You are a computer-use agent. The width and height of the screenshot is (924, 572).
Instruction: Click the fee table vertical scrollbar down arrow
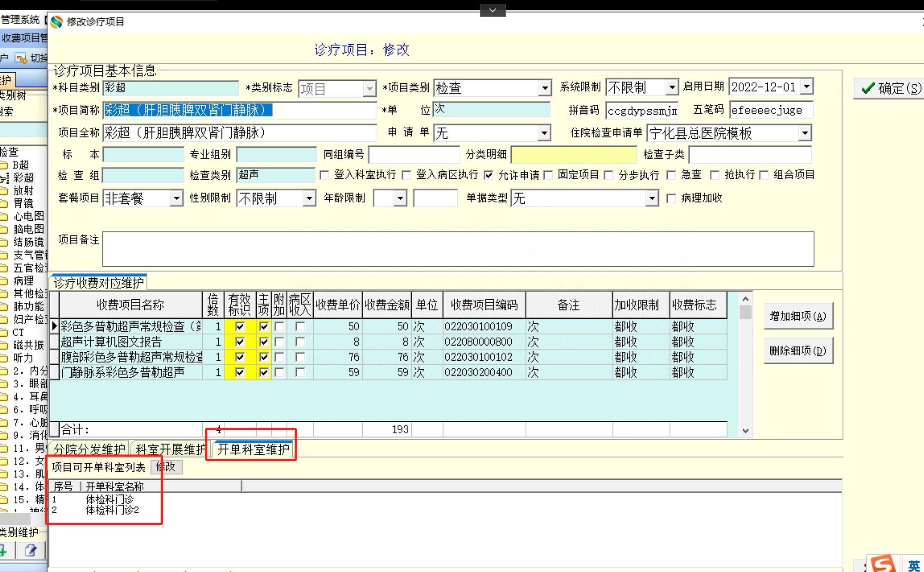click(745, 430)
